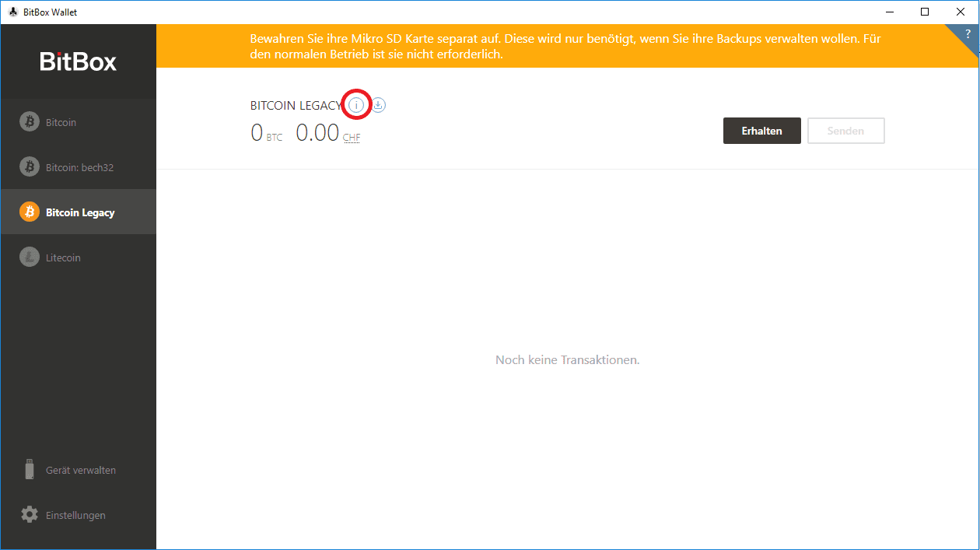
Task: Select the Bitcoin account icon in sidebar
Action: point(29,121)
